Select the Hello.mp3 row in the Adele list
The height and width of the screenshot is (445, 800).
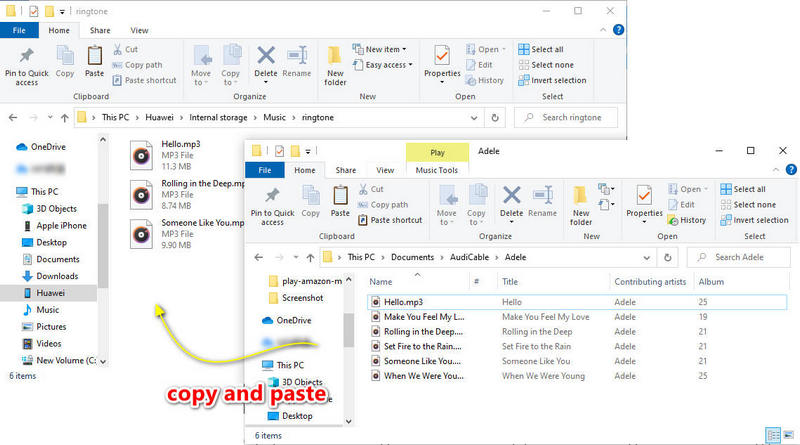577,302
